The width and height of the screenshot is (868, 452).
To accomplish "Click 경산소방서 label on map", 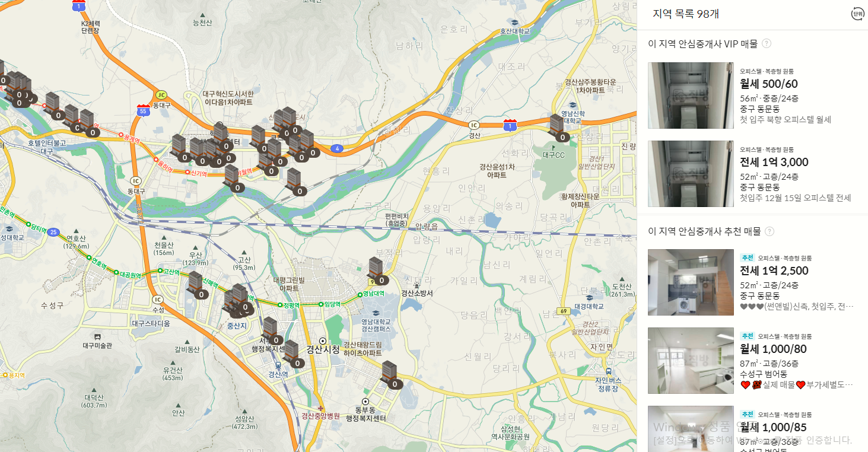I will (x=417, y=294).
